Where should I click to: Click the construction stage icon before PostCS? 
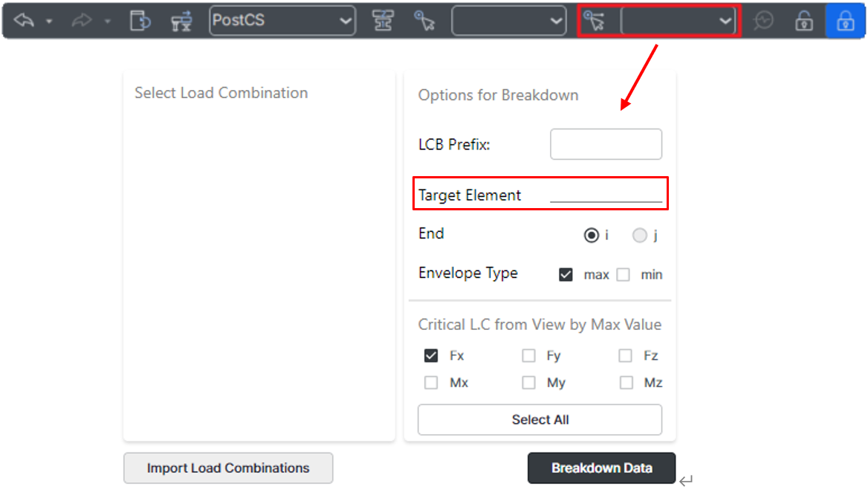pos(181,21)
